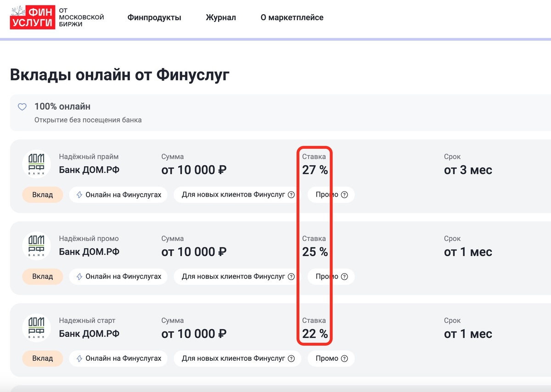Open help icon for new clients in Надежный старт
This screenshot has height=392, width=551.
pyautogui.click(x=291, y=358)
